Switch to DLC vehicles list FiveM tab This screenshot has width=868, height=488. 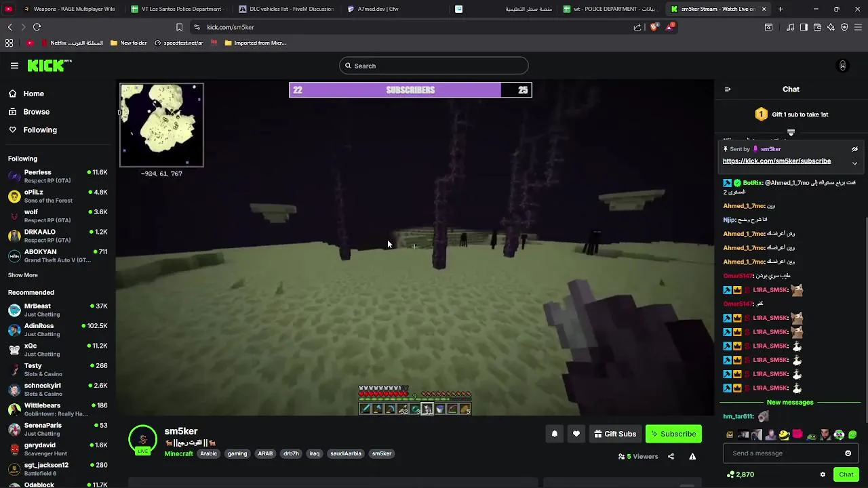point(285,9)
